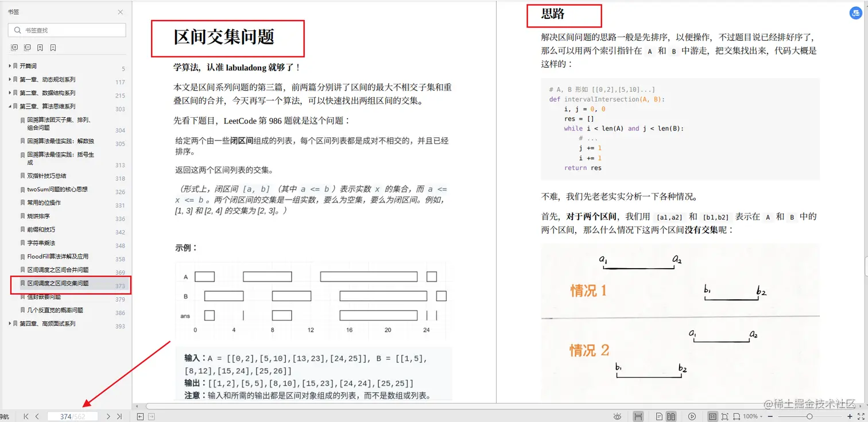Select the actual-size 1:1 page icon

pyautogui.click(x=712, y=416)
